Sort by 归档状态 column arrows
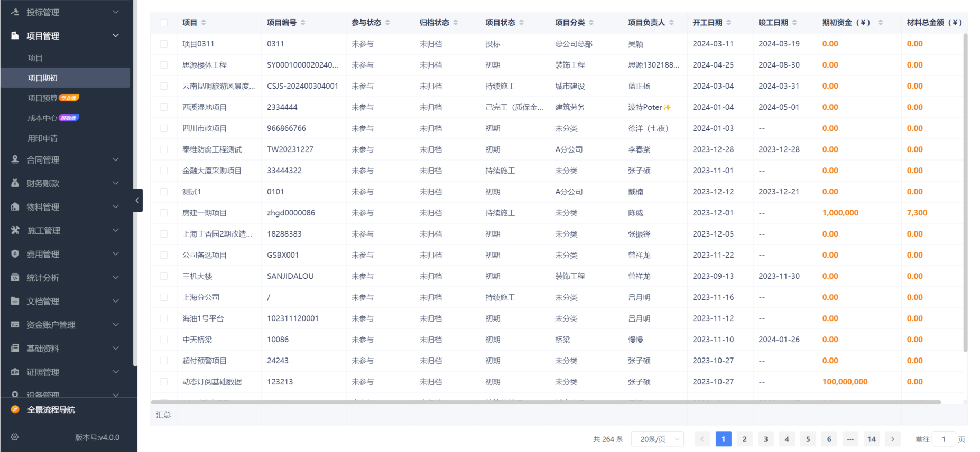This screenshot has width=980, height=452. tap(456, 23)
